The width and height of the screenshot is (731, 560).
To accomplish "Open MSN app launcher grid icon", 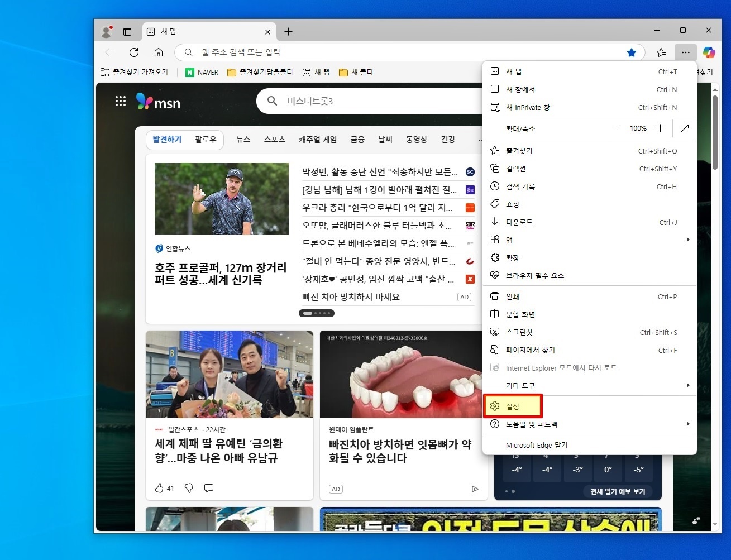I will 121,101.
